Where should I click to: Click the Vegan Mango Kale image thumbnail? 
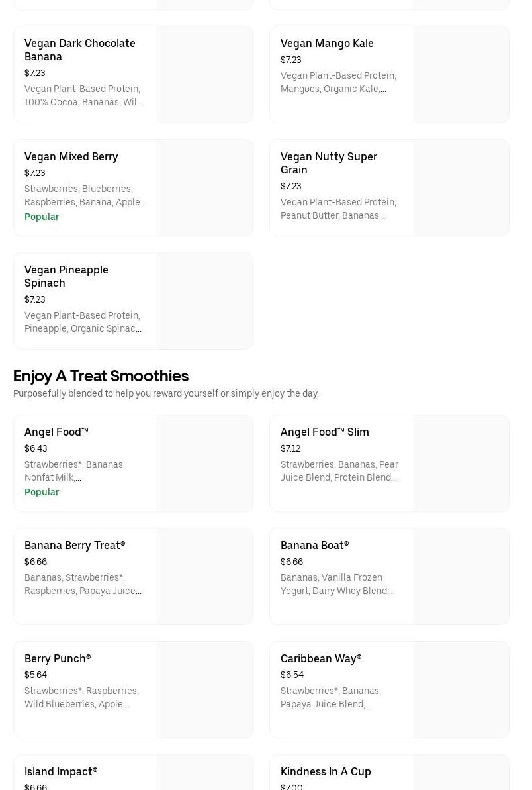(x=461, y=75)
